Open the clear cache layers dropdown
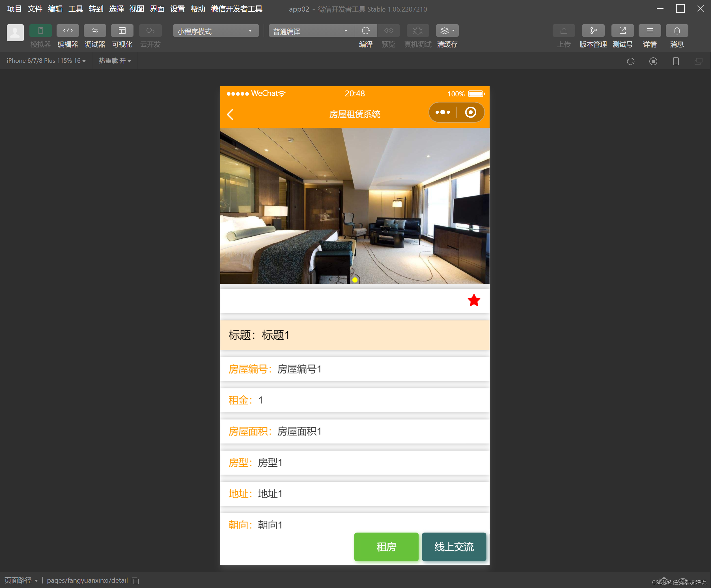 pyautogui.click(x=447, y=31)
